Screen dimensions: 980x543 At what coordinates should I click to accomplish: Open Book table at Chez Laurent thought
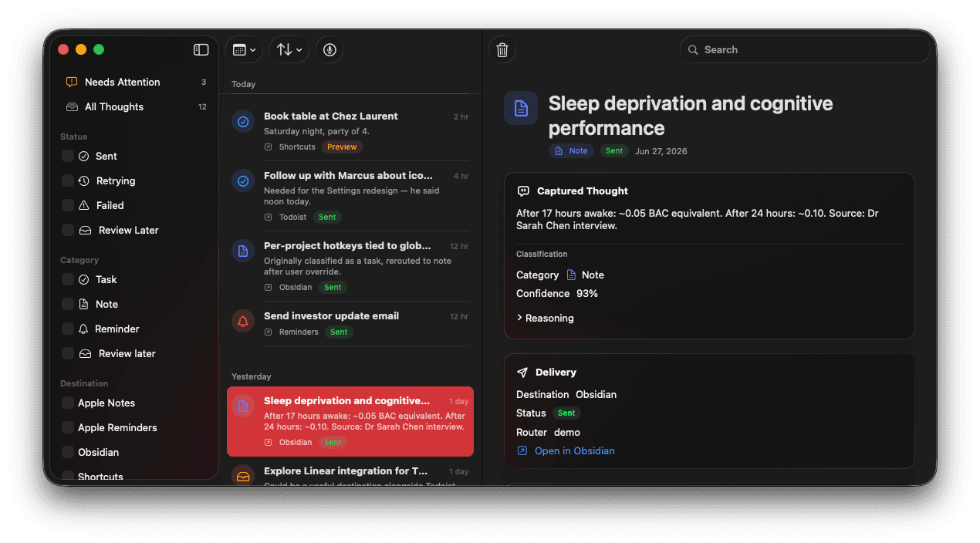click(x=350, y=131)
